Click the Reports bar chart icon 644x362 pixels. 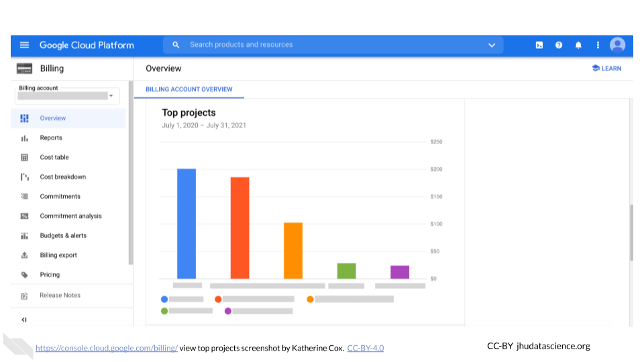24,138
